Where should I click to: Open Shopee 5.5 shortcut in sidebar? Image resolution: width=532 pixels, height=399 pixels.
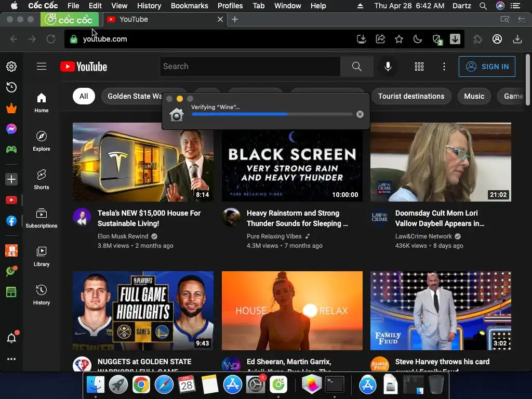pyautogui.click(x=11, y=251)
